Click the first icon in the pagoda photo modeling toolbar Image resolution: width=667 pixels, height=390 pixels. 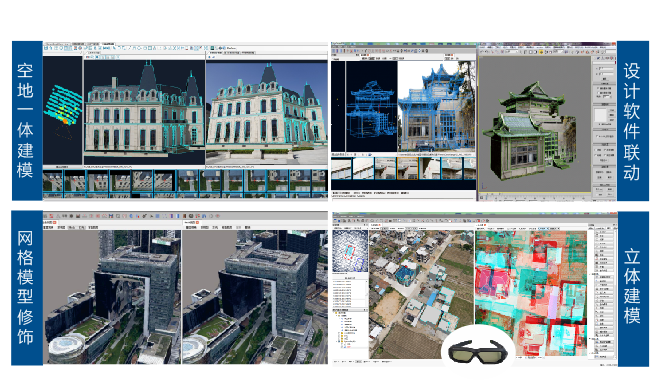pos(334,51)
